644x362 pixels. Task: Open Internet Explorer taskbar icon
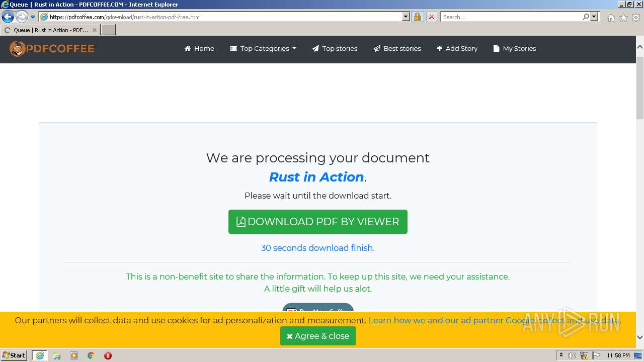click(x=40, y=355)
